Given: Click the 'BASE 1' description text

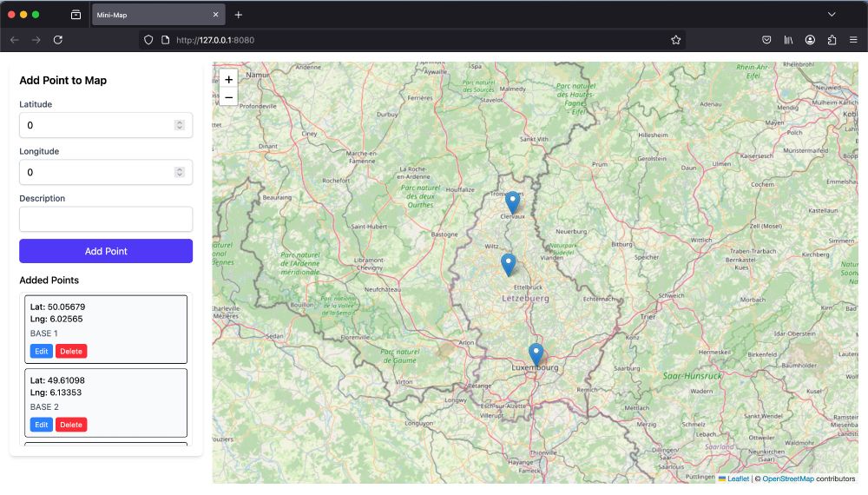Looking at the screenshot, I should [x=43, y=333].
